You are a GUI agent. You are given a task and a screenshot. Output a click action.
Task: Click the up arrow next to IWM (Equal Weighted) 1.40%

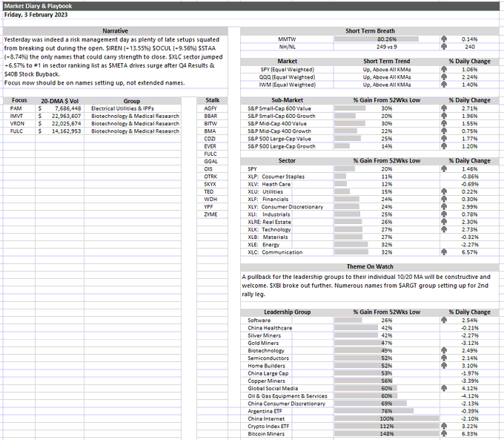tap(444, 85)
